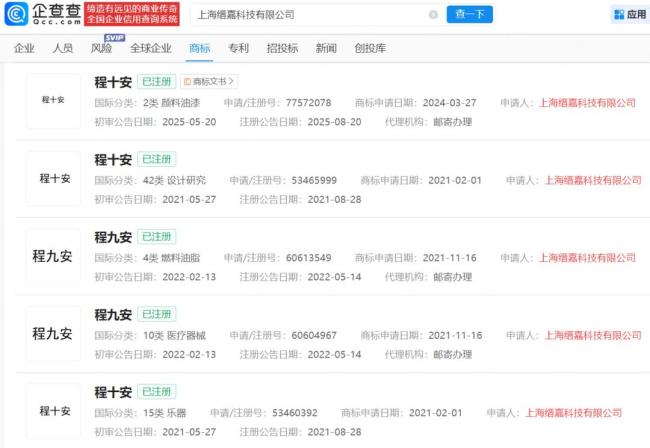The height and width of the screenshot is (448, 650).
Task: Click 已注册 badge on 42类 设计研究 trademark
Action: (x=156, y=159)
